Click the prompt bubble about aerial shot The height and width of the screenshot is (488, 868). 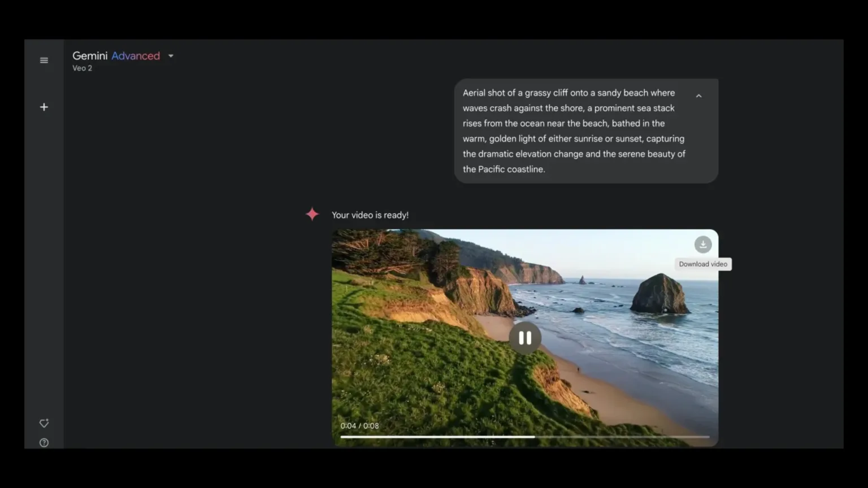(x=574, y=131)
